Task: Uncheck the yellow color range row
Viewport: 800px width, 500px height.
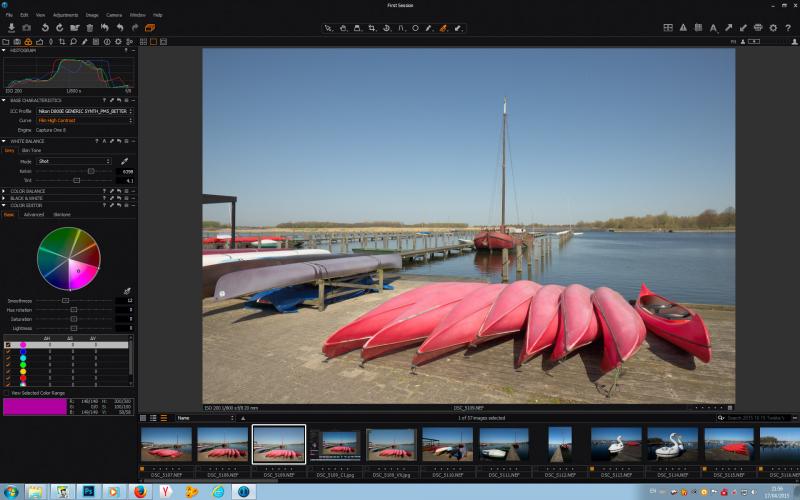Action: coord(8,371)
